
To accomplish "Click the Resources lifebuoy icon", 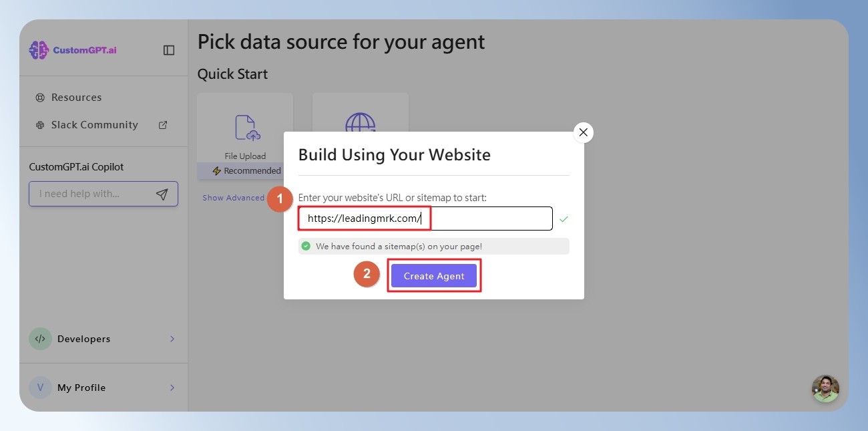I will [40, 98].
